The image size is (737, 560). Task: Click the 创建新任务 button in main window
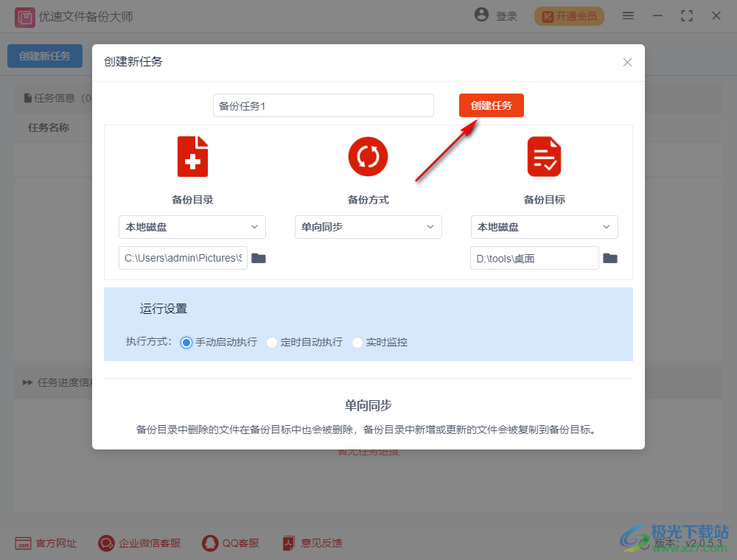[x=45, y=56]
